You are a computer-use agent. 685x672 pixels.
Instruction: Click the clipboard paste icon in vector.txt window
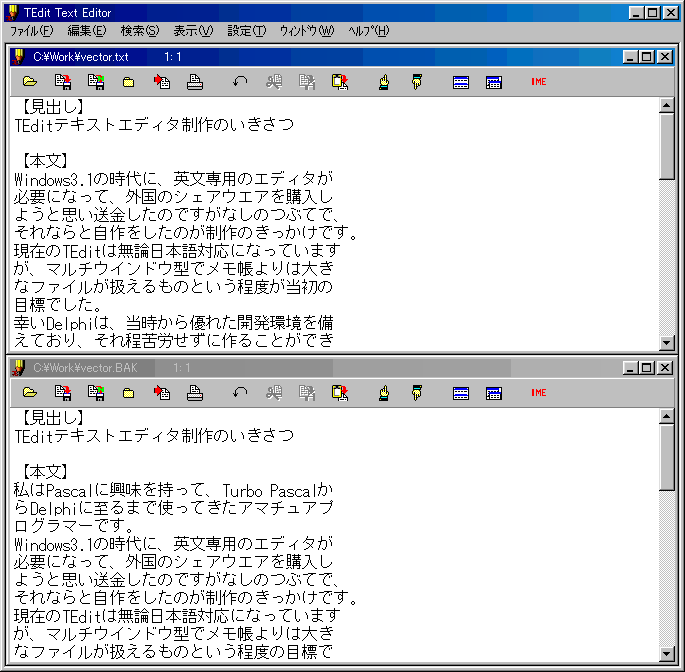coord(340,81)
